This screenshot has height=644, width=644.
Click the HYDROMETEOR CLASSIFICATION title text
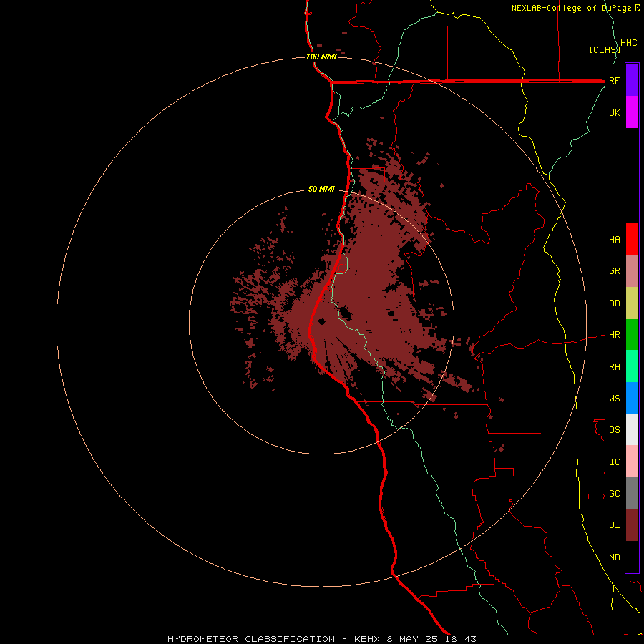(251, 639)
